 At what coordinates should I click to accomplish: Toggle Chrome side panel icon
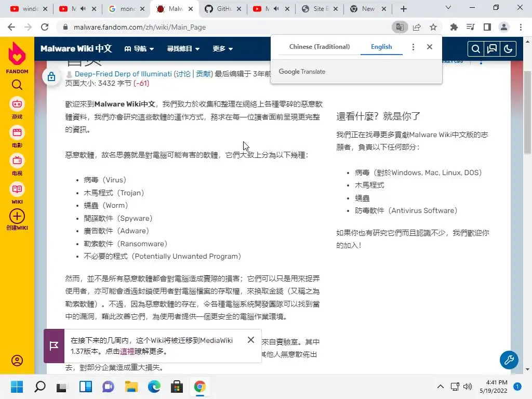point(487,27)
